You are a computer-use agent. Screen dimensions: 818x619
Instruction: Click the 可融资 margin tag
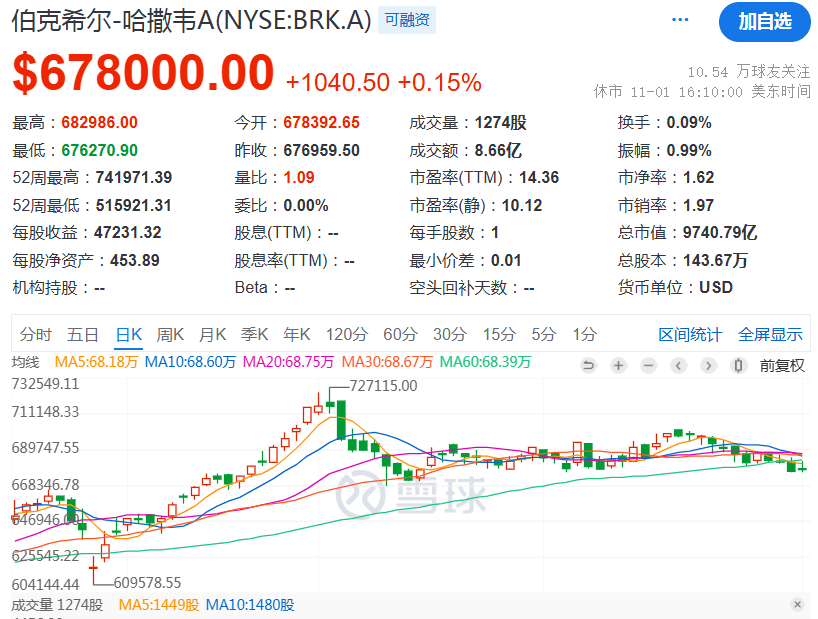click(407, 20)
